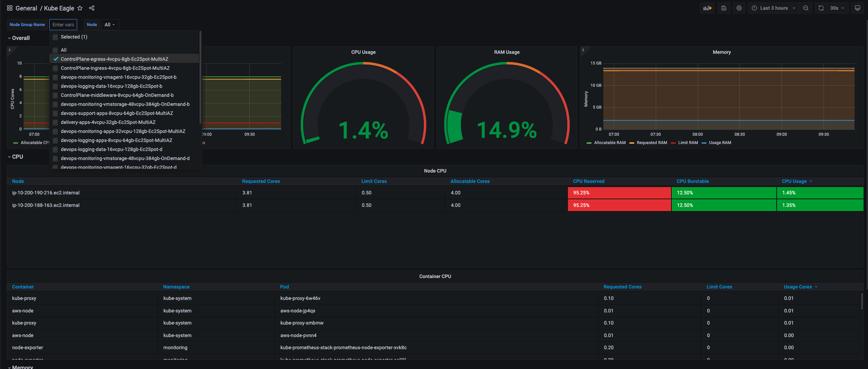Image resolution: width=868 pixels, height=369 pixels.
Task: Open the Memory graph panel title menu
Action: [x=722, y=52]
